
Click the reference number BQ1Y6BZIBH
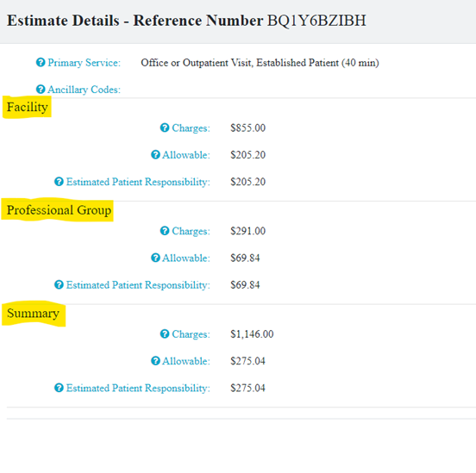(316, 21)
